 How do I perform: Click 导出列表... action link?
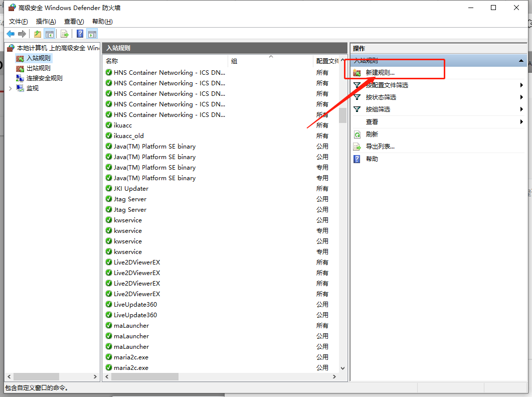point(380,147)
